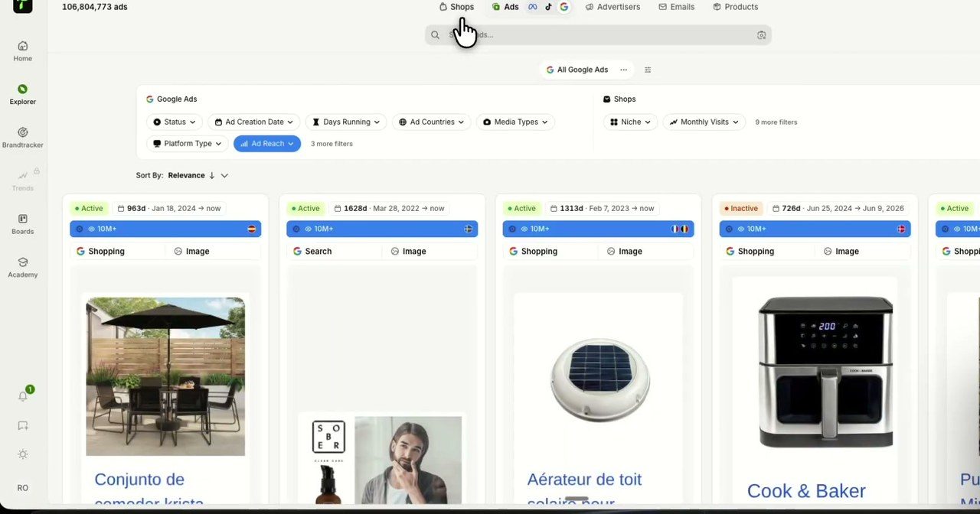
Task: Click the search magnifier icon
Action: click(x=435, y=35)
